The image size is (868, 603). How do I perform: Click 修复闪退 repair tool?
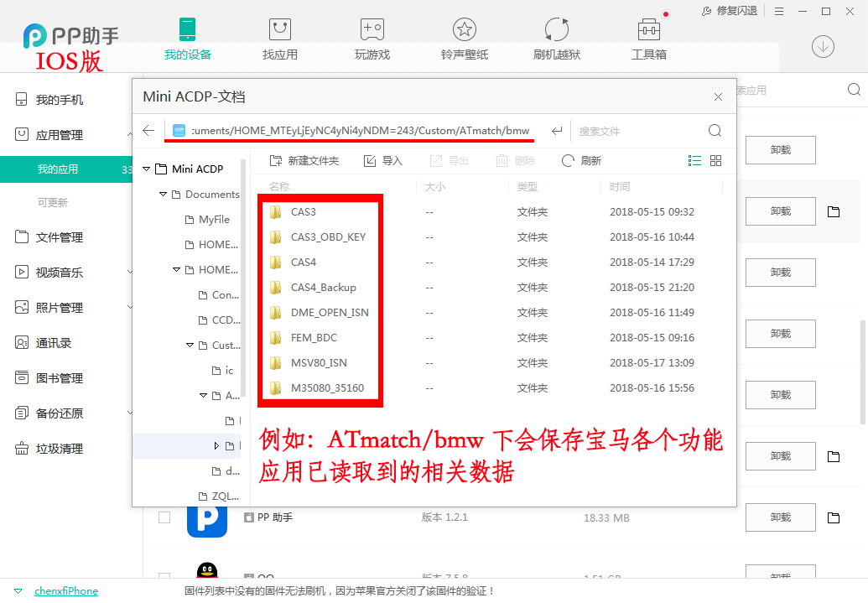coord(729,11)
